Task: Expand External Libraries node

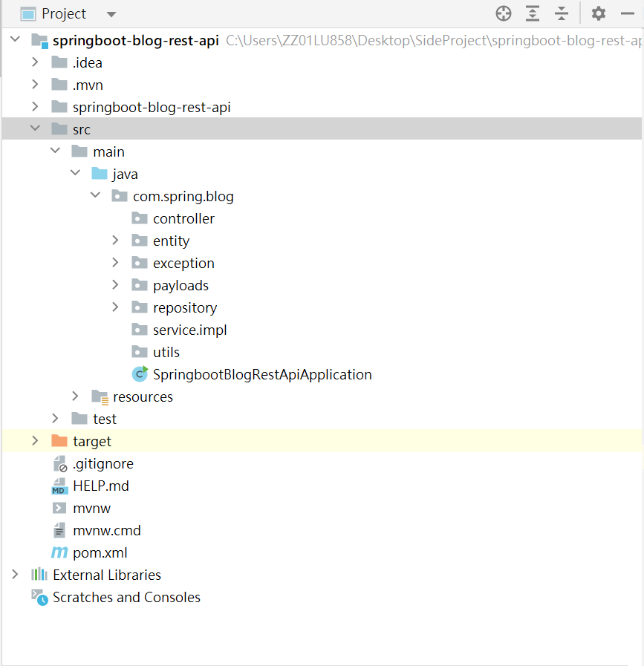Action: pos(15,574)
